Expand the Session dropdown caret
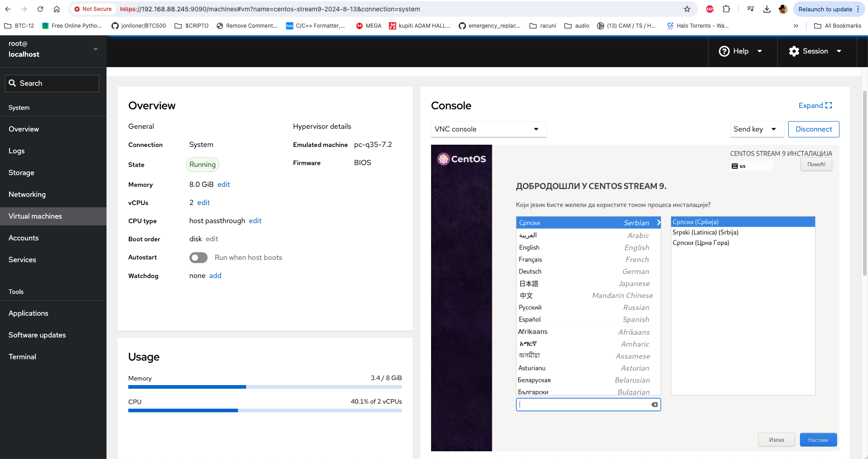This screenshot has width=868, height=459. click(839, 51)
